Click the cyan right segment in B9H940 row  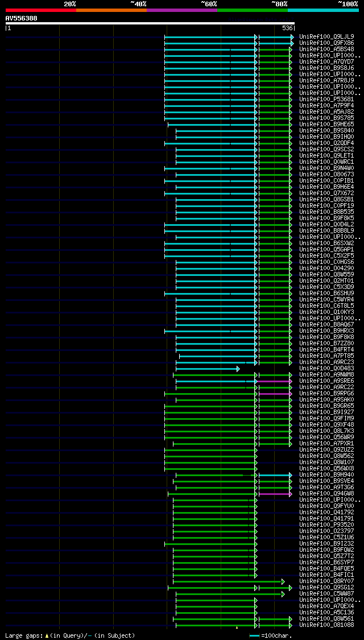pos(275,475)
